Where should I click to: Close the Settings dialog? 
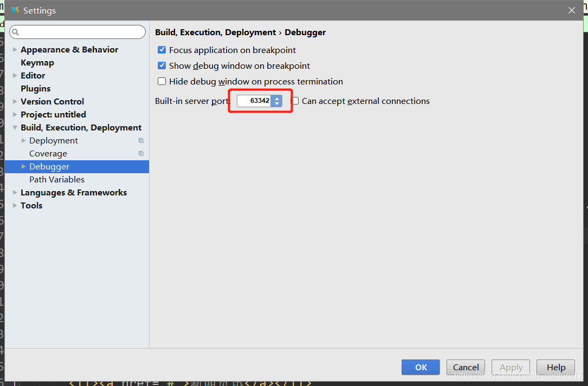coord(572,10)
